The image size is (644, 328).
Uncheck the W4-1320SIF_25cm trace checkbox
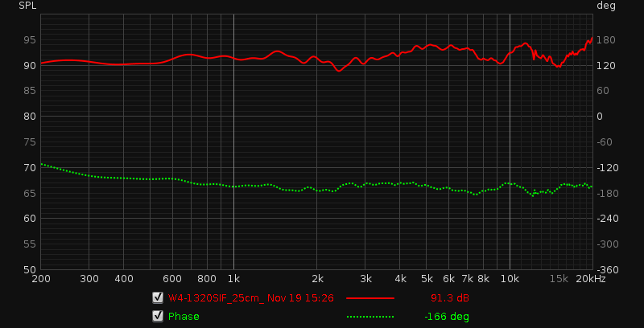click(x=158, y=297)
